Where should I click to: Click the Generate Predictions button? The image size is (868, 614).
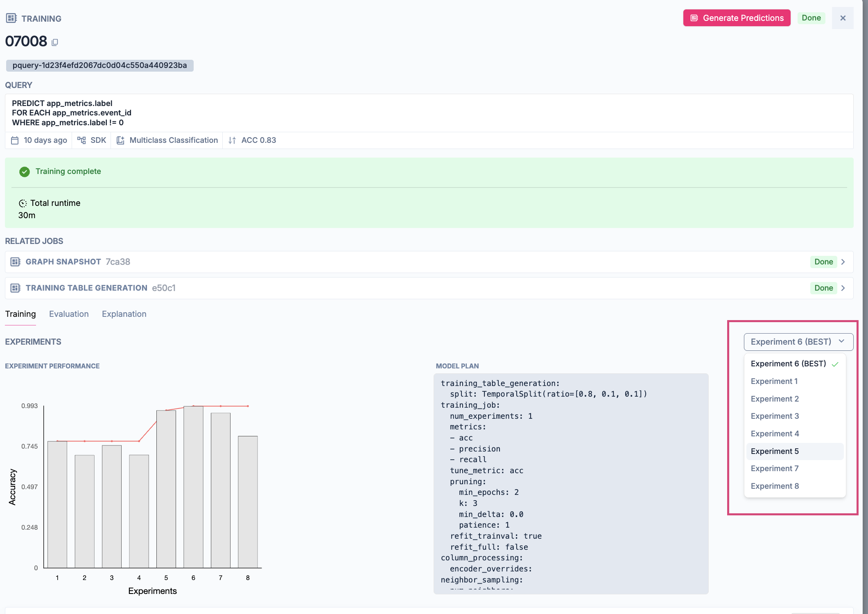[737, 18]
